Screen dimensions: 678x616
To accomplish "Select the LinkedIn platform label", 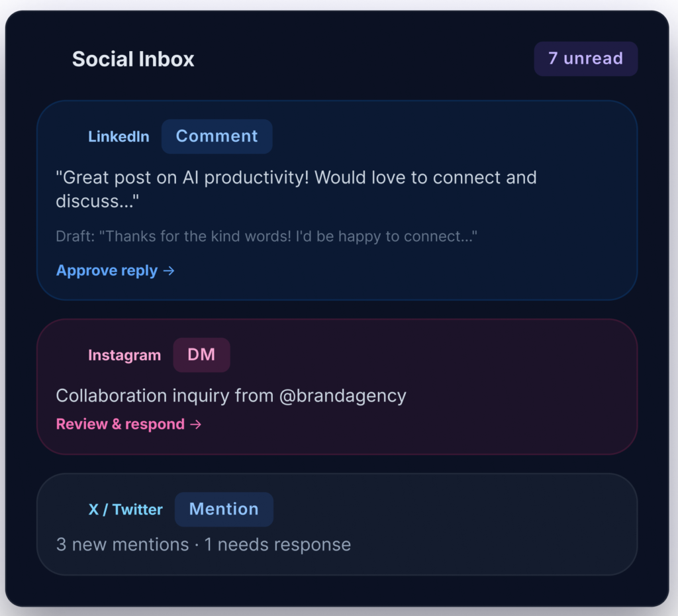I will [119, 136].
